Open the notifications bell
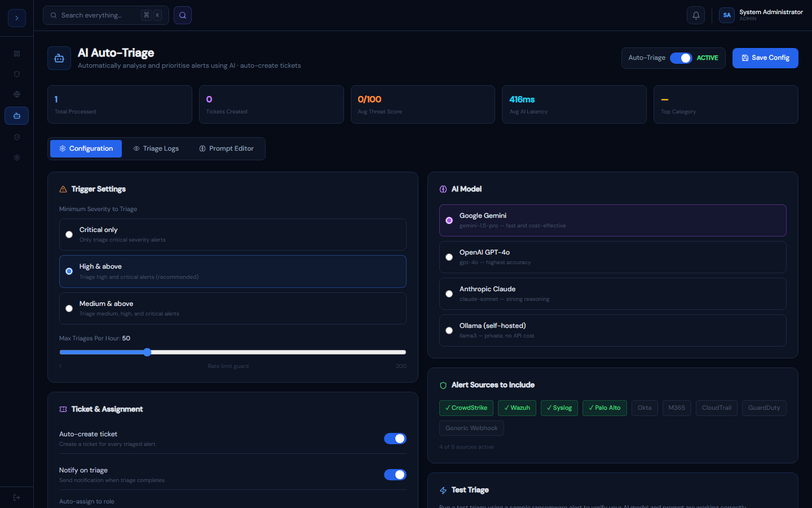812x508 pixels. [x=696, y=15]
